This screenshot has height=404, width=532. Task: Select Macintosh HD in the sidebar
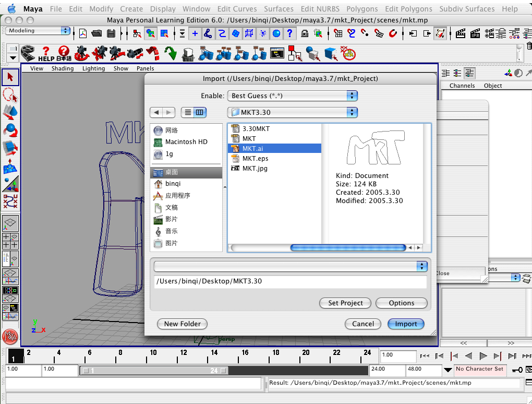[x=186, y=142]
